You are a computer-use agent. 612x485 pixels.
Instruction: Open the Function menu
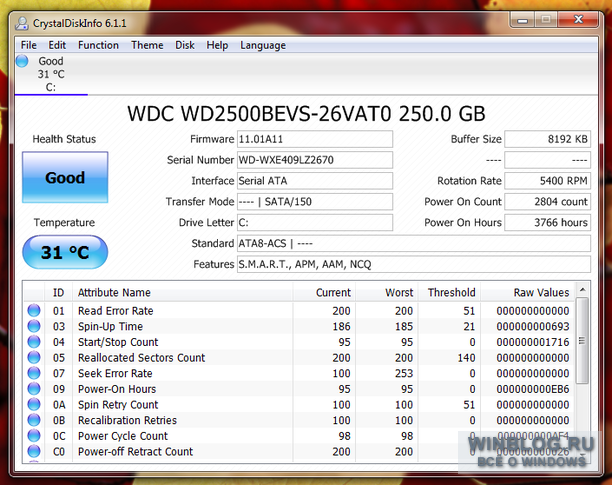pos(98,45)
